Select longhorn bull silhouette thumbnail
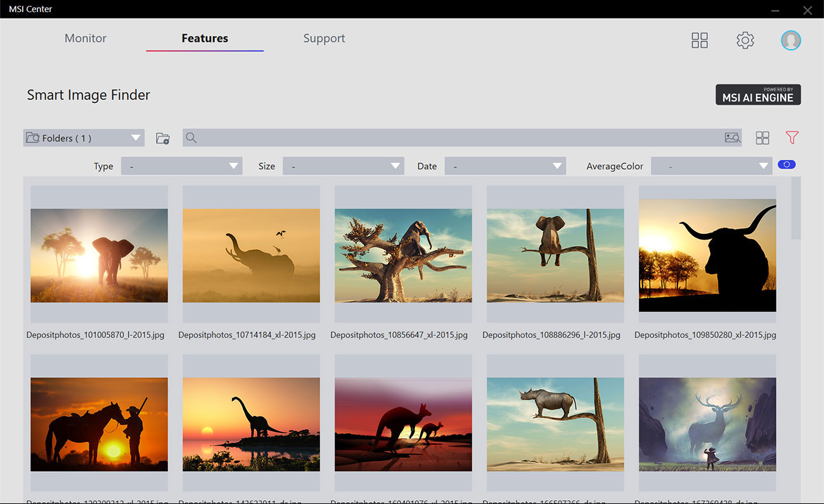Viewport: 824px width, 504px height. pos(707,255)
